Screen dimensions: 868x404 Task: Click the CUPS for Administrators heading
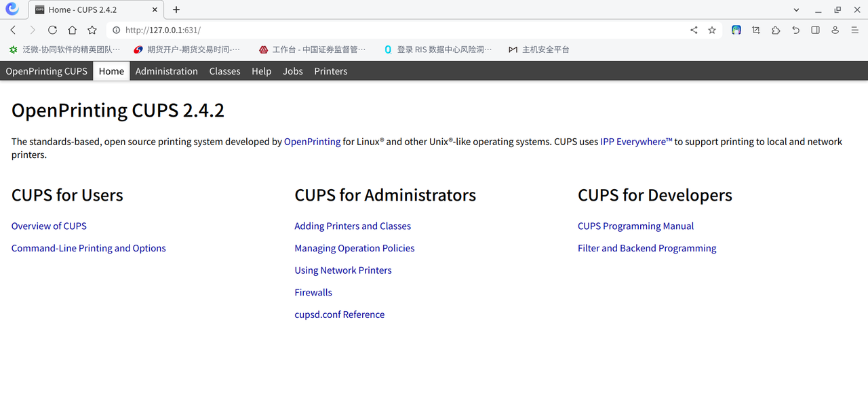tap(385, 195)
